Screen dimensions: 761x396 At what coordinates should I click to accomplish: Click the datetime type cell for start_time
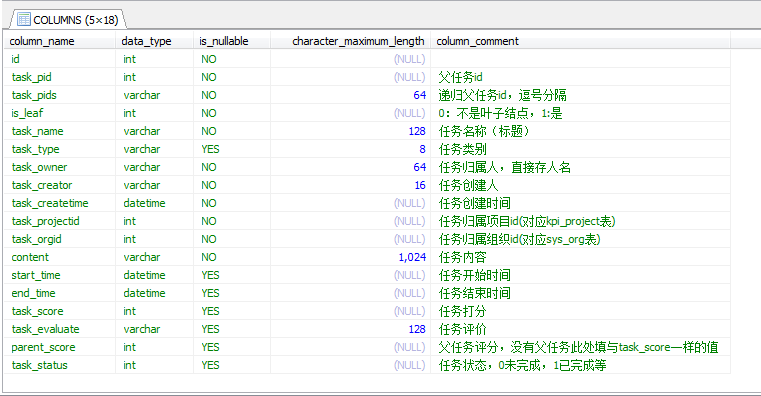(x=154, y=275)
